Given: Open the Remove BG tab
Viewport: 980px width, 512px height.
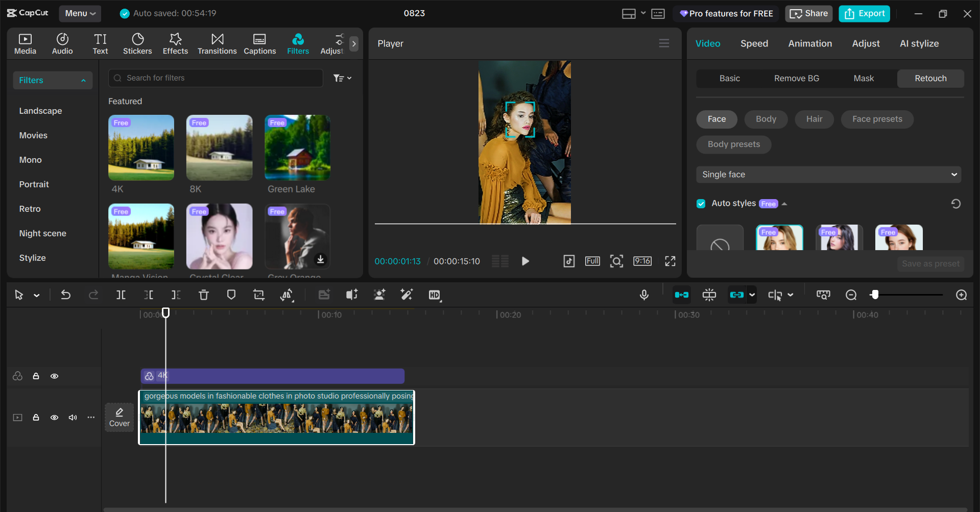Looking at the screenshot, I should (x=796, y=78).
